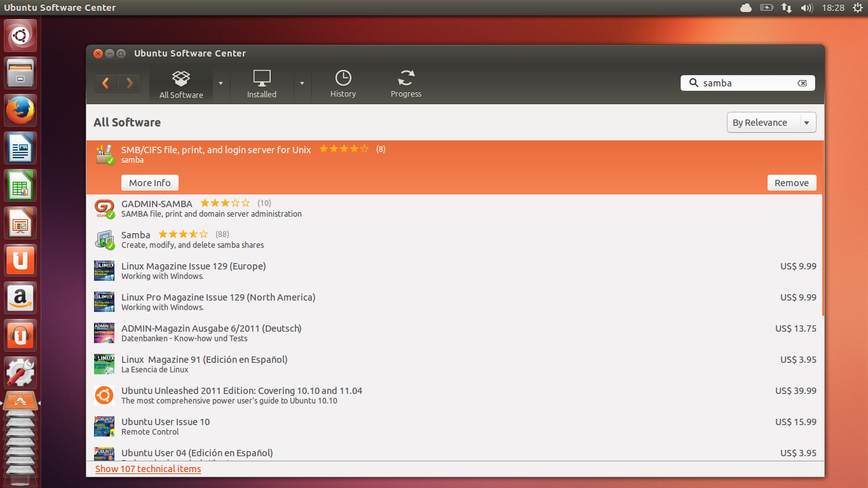Screen dimensions: 868x488
Task: Launch LibreOffice Calc from the launcher
Action: pyautogui.click(x=20, y=186)
